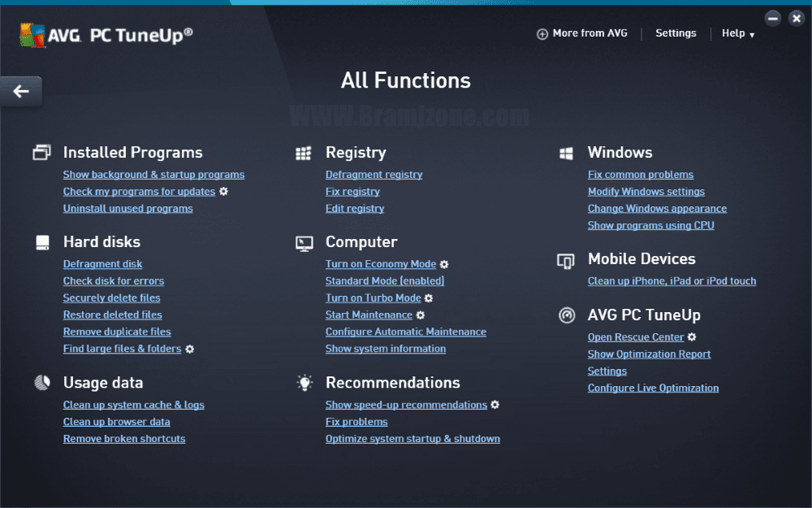
Task: Open Find large files & folders
Action: (x=123, y=349)
